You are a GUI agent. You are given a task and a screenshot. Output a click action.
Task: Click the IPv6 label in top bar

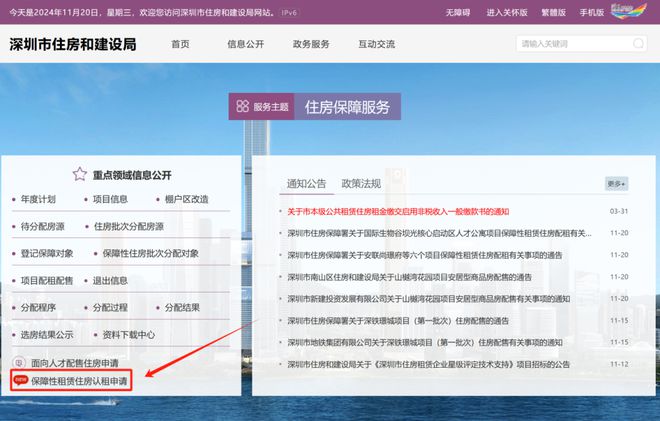pos(289,13)
